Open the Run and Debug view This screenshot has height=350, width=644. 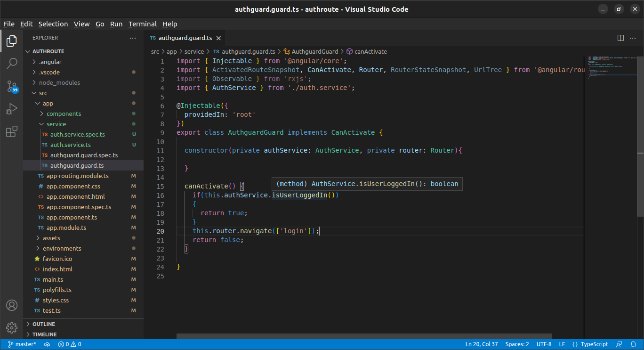click(x=12, y=109)
